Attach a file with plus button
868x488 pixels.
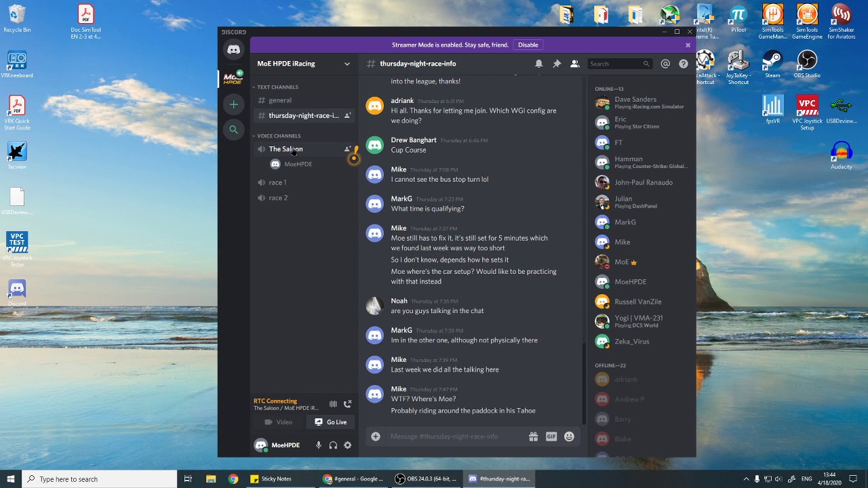pos(376,436)
